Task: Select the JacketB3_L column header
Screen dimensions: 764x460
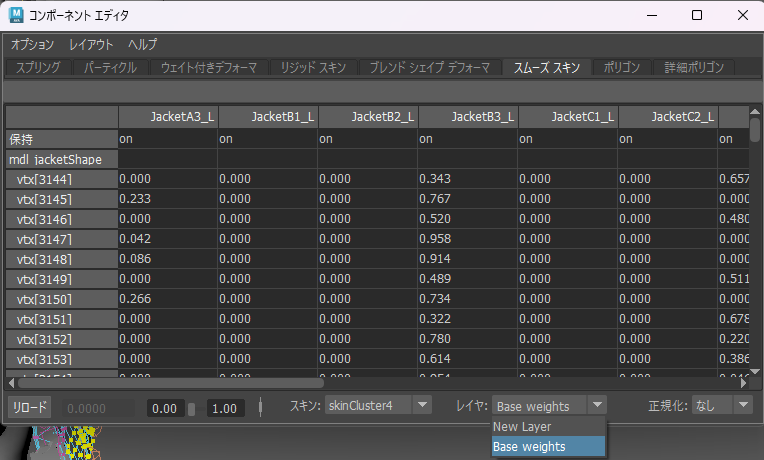Action: click(468, 117)
